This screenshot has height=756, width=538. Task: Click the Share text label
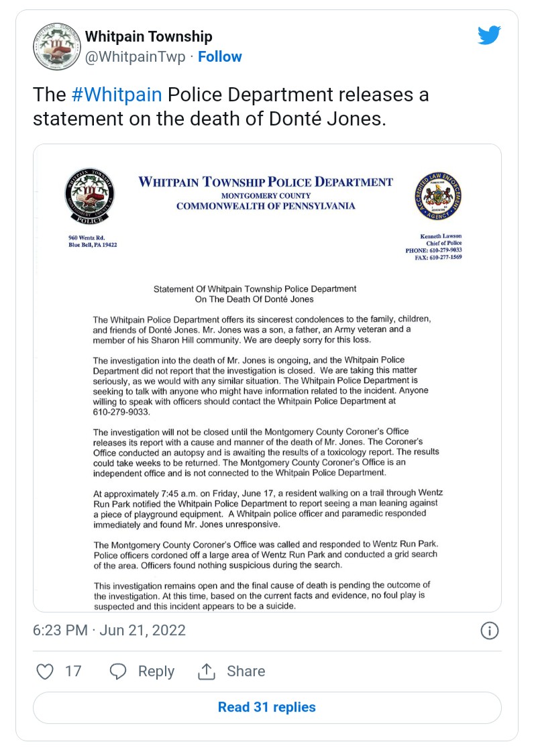(x=246, y=671)
